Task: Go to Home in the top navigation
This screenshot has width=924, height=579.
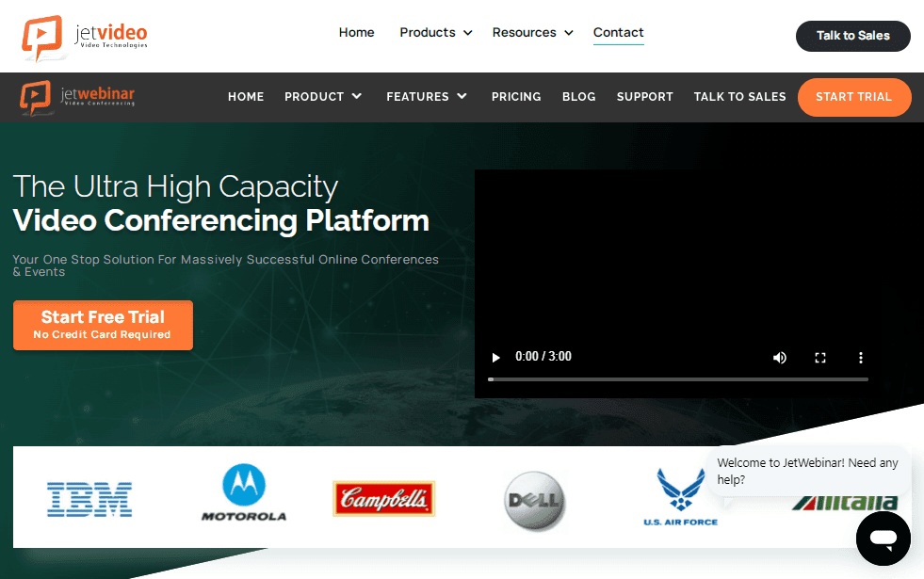Action: 357,32
